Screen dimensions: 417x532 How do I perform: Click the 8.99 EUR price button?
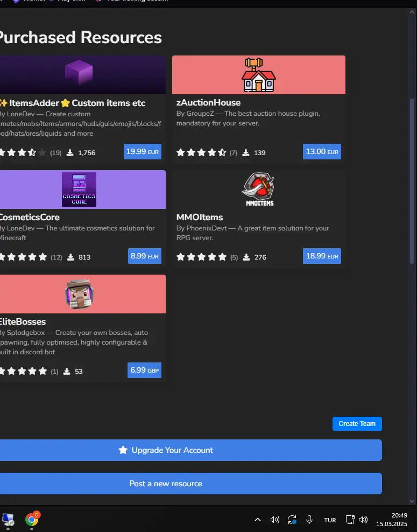[144, 256]
